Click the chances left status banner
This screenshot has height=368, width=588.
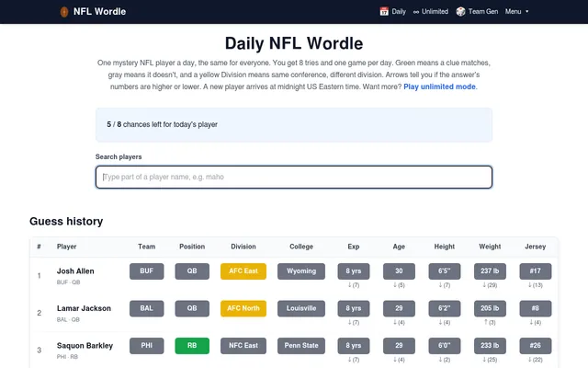click(294, 125)
